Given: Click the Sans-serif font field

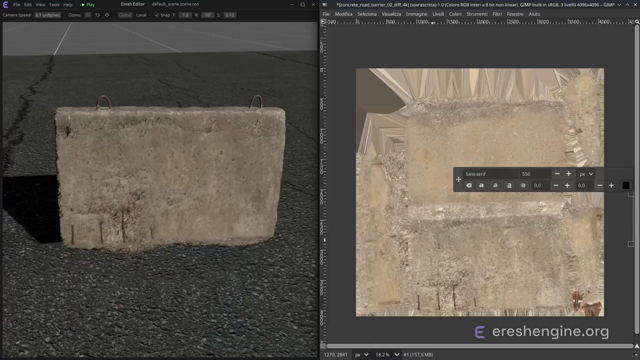Looking at the screenshot, I should click(490, 174).
